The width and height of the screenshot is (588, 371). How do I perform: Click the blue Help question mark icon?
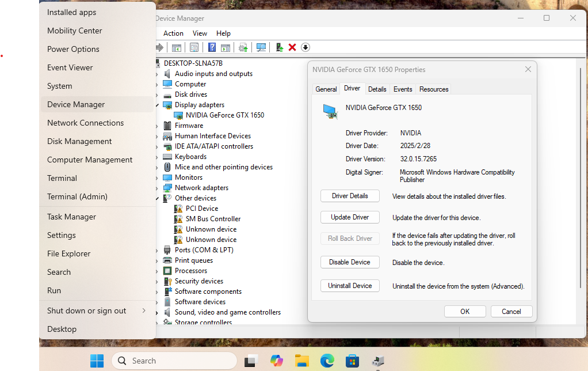[x=212, y=47]
